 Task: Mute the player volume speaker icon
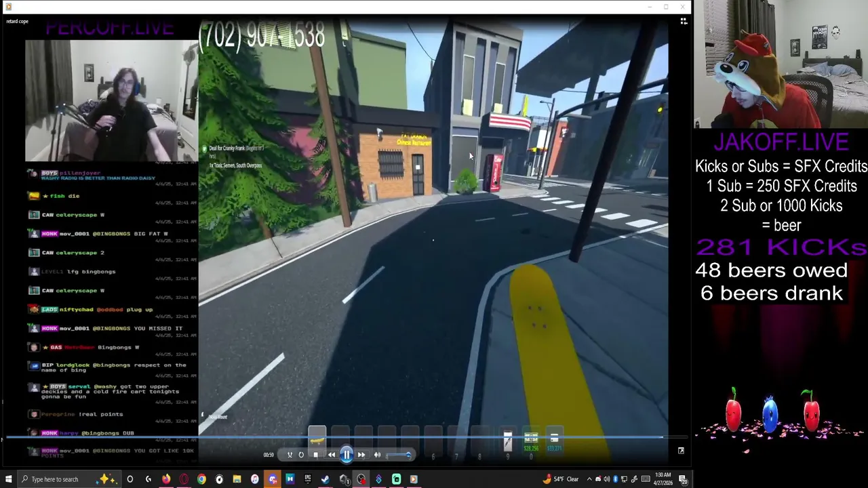pos(377,455)
